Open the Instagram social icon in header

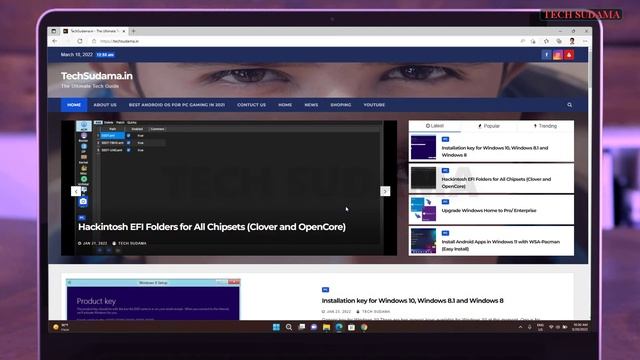pyautogui.click(x=558, y=55)
